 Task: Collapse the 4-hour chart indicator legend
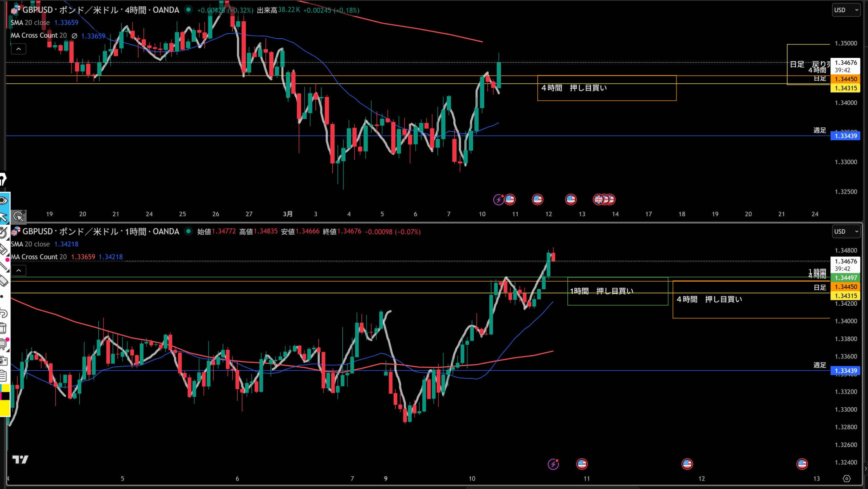19,49
